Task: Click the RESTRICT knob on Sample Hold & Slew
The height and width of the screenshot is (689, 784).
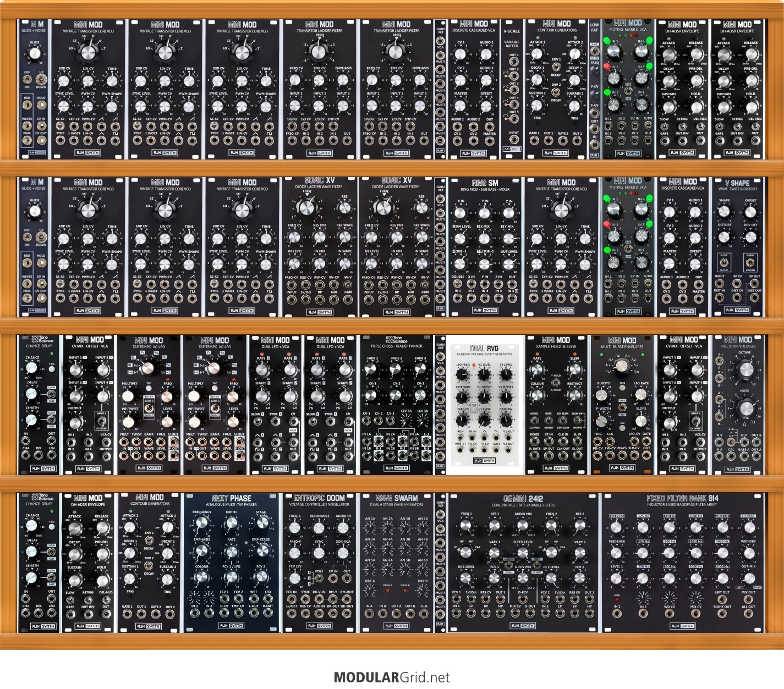Action: [x=574, y=395]
